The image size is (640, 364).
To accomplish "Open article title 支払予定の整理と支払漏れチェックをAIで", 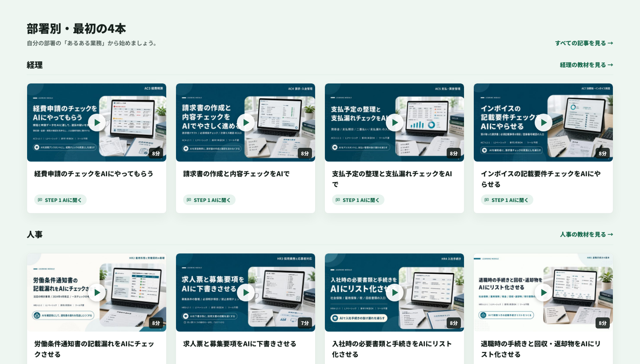I will (x=392, y=179).
